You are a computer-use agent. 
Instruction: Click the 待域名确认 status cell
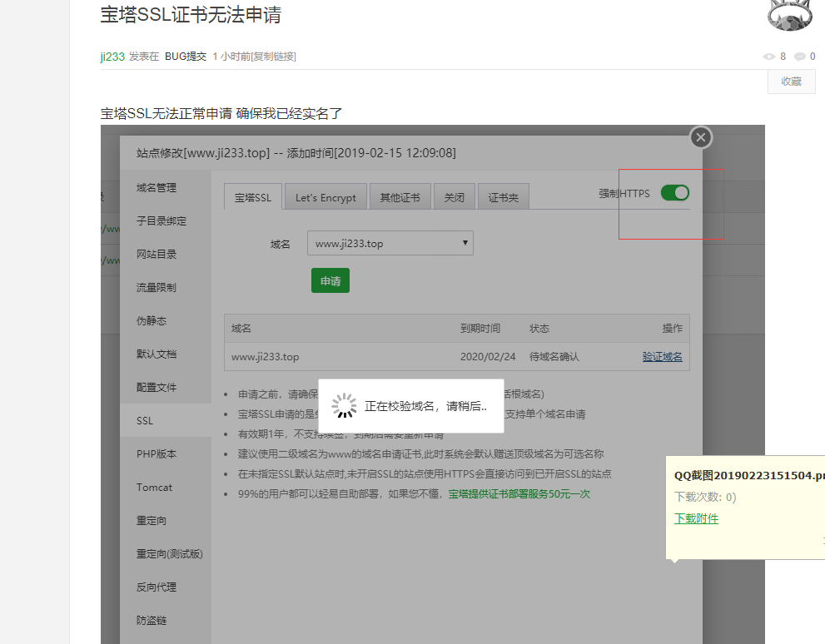click(x=554, y=356)
